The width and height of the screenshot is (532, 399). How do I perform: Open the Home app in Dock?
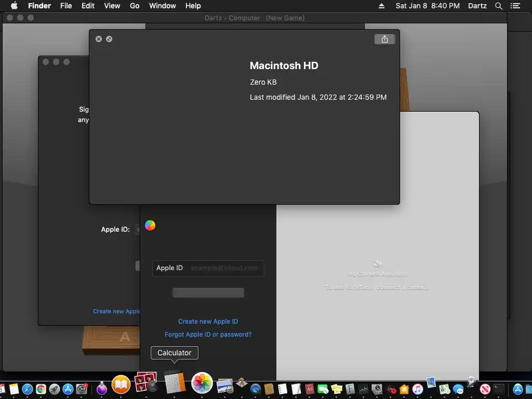point(404,389)
